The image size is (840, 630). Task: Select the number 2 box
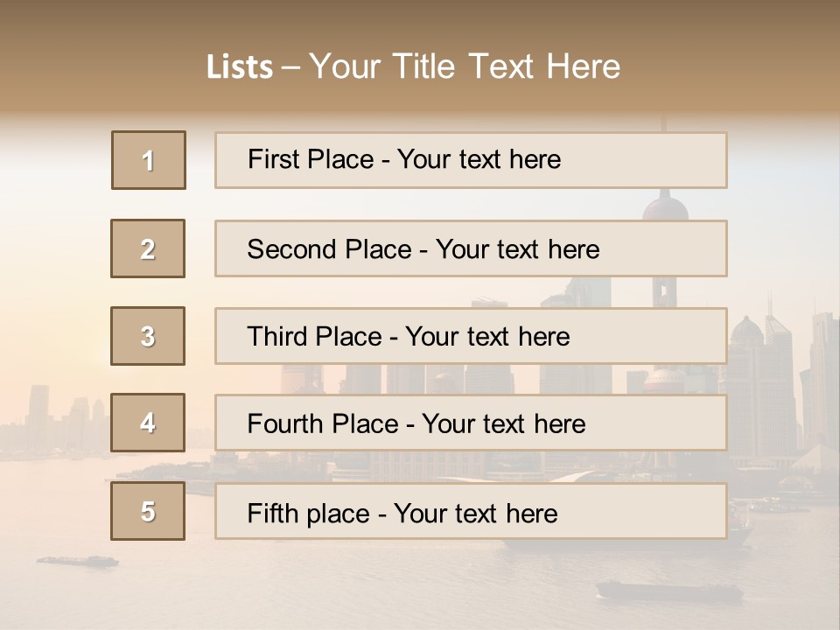(148, 248)
